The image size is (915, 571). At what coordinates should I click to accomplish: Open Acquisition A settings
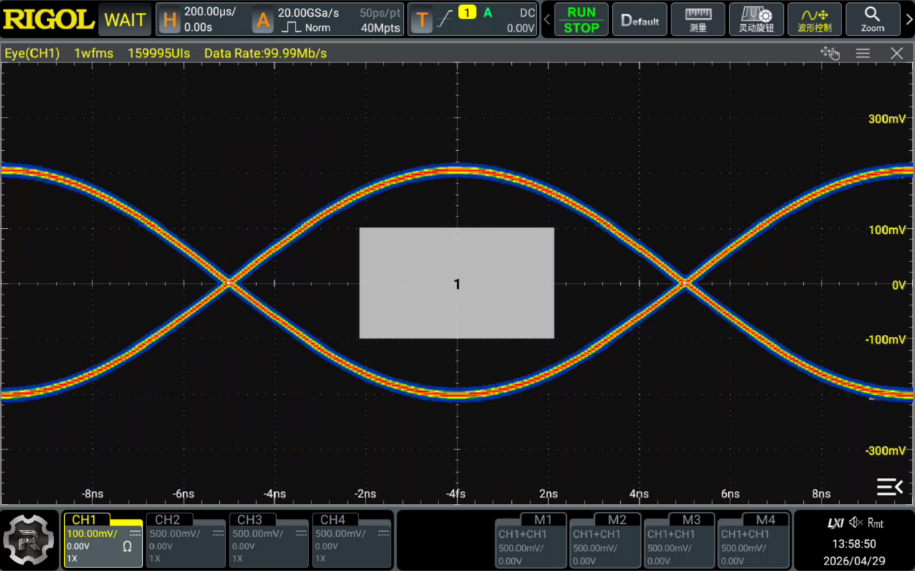(263, 20)
